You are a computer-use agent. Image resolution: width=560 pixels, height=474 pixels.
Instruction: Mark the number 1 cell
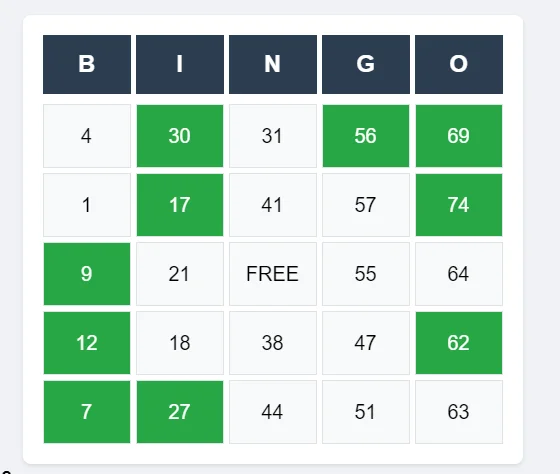click(87, 205)
